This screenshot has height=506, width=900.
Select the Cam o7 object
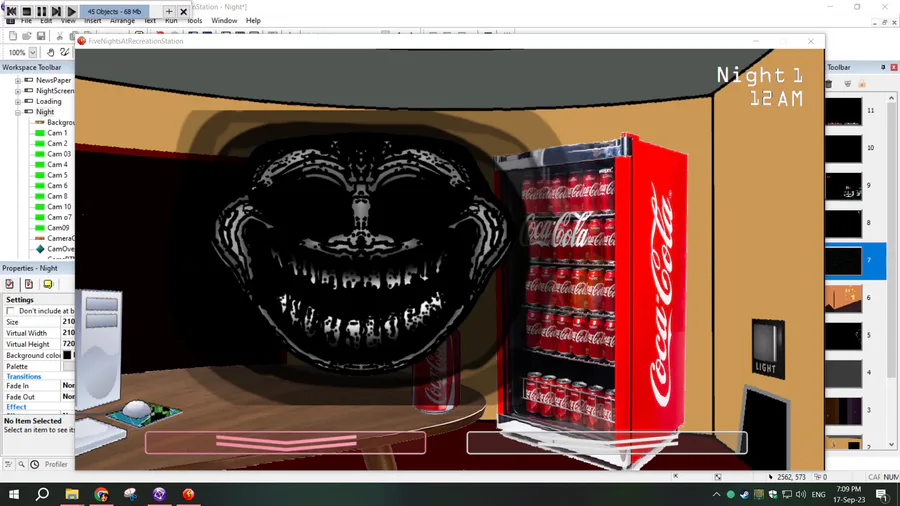[x=59, y=217]
